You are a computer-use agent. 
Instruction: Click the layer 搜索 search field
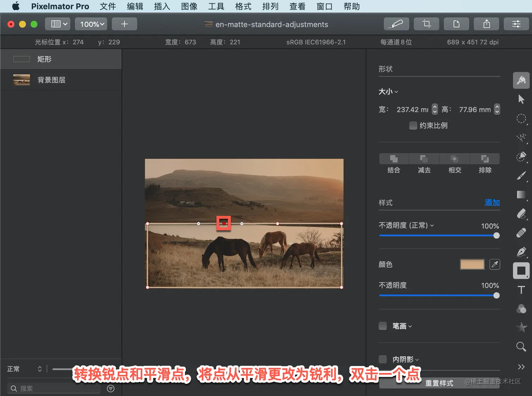pos(54,388)
